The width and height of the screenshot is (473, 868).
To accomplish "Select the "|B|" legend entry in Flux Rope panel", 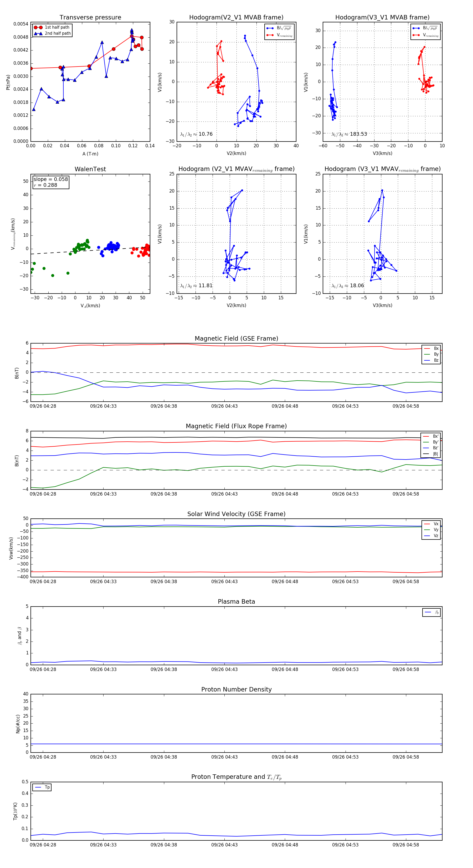I will point(431,454).
